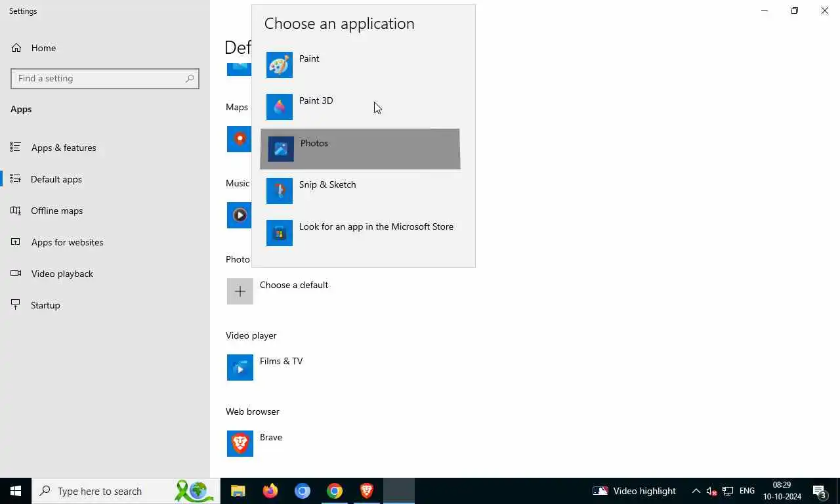The width and height of the screenshot is (840, 504).
Task: Click the Home house icon
Action: (16, 48)
